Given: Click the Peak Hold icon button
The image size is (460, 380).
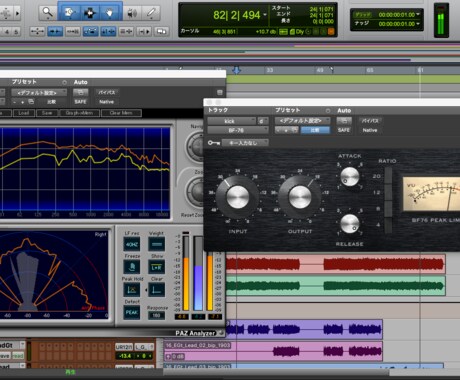Looking at the screenshot, I should click(x=132, y=290).
